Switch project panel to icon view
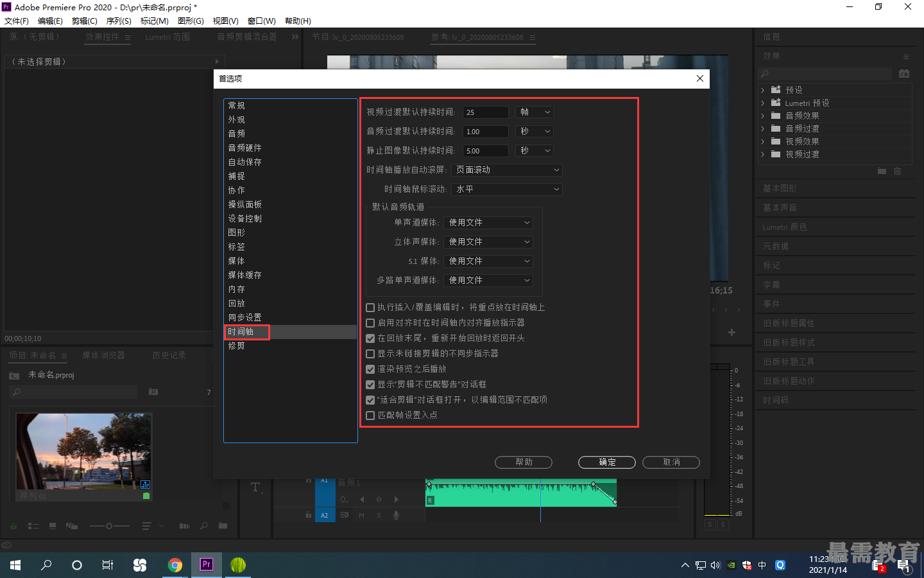The width and height of the screenshot is (924, 578). tap(53, 526)
